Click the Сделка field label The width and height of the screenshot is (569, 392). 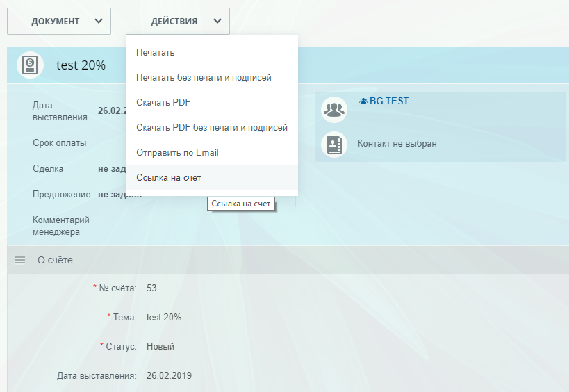coord(48,169)
